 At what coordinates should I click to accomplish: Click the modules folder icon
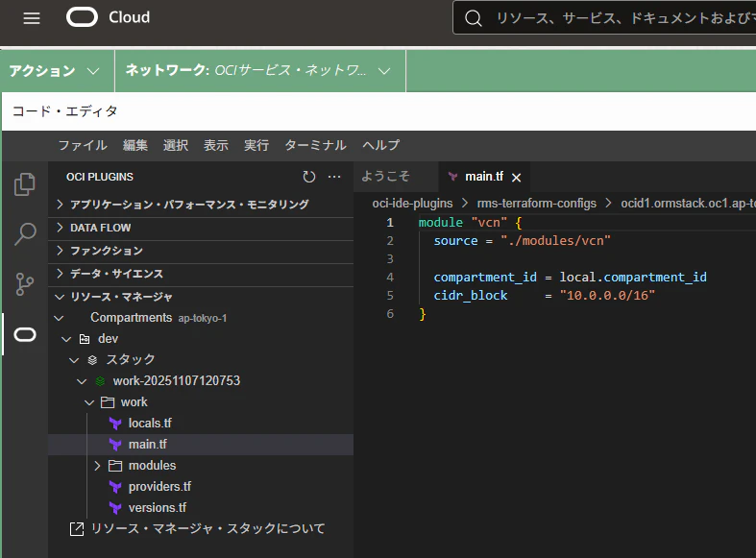pyautogui.click(x=115, y=466)
